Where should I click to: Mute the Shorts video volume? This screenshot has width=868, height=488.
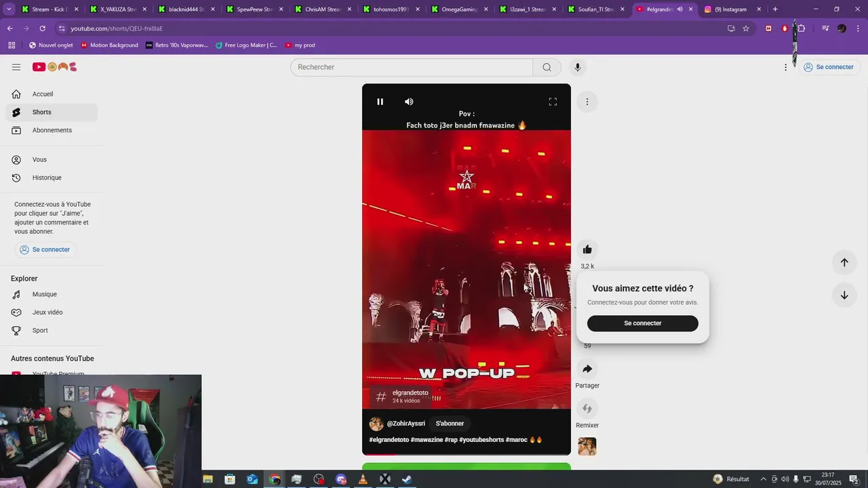pyautogui.click(x=409, y=102)
